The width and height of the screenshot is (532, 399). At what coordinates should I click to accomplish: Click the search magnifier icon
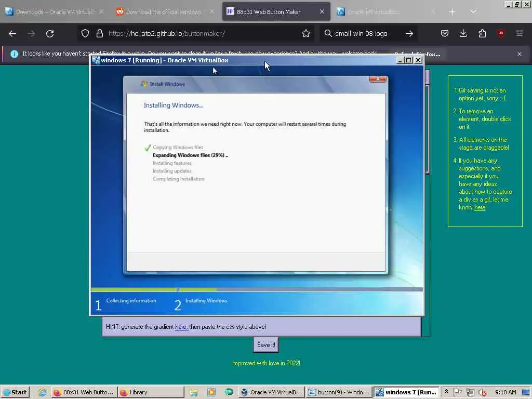tap(328, 33)
